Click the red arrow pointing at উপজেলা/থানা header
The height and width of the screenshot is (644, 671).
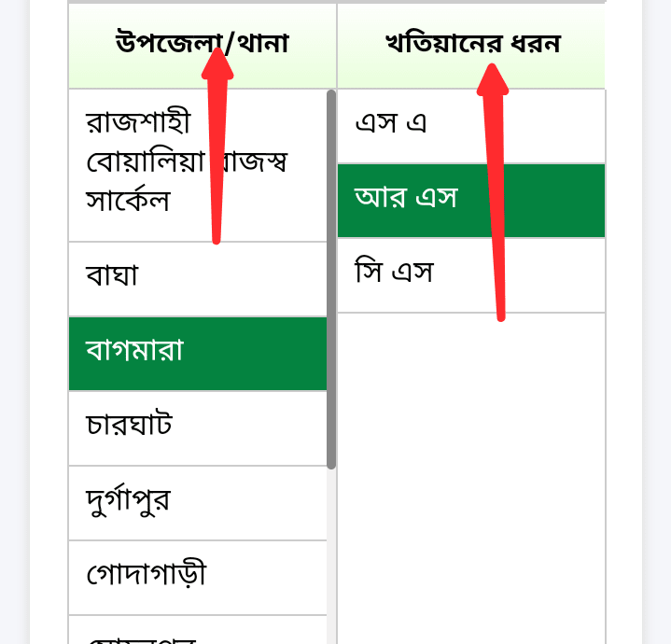[x=217, y=140]
